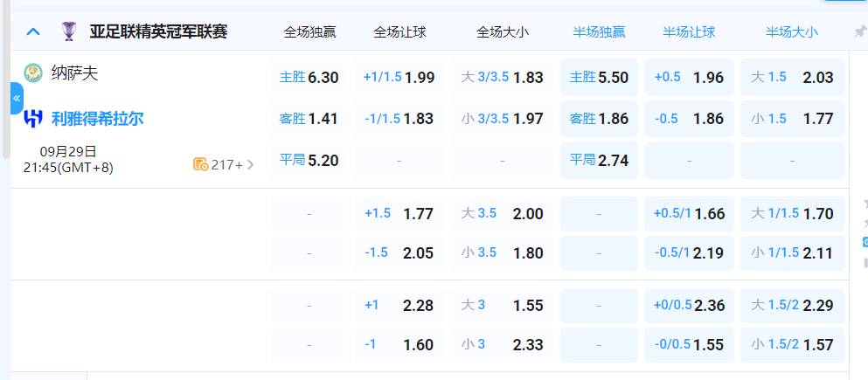Select half-time under 小 1.5 at 1.77
This screenshot has width=868, height=380.
click(x=792, y=119)
